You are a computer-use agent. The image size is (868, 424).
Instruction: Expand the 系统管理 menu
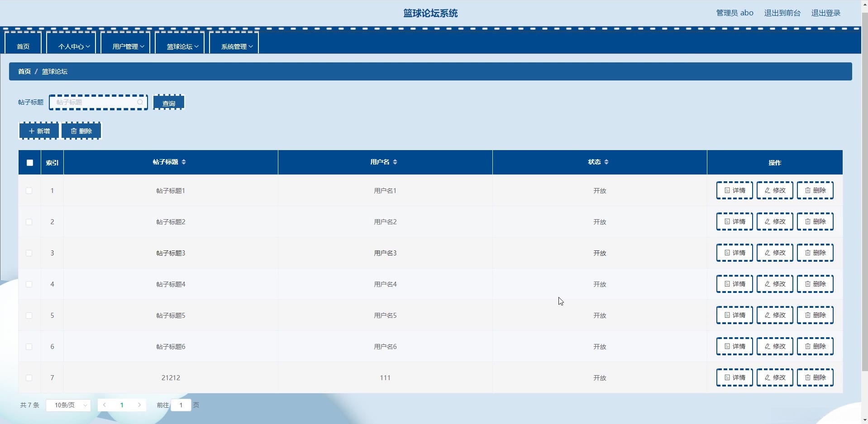[x=234, y=43]
